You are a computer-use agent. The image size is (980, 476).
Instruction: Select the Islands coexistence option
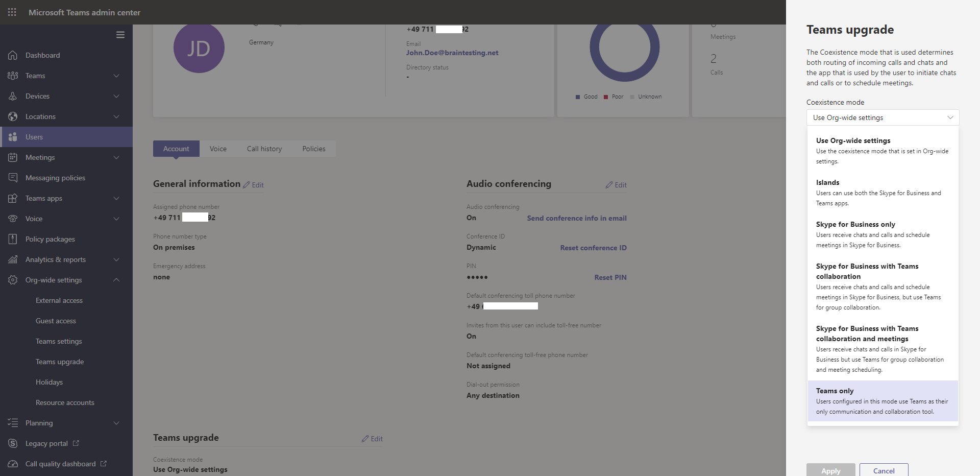tap(883, 193)
